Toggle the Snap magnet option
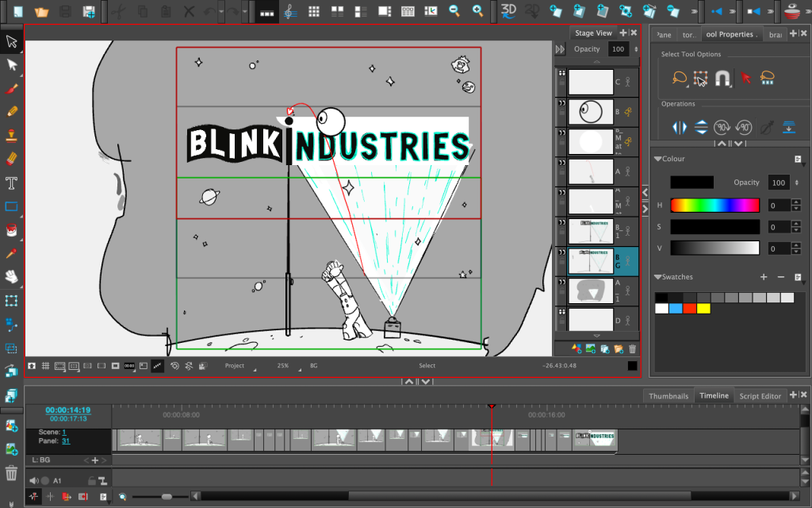 coord(722,79)
